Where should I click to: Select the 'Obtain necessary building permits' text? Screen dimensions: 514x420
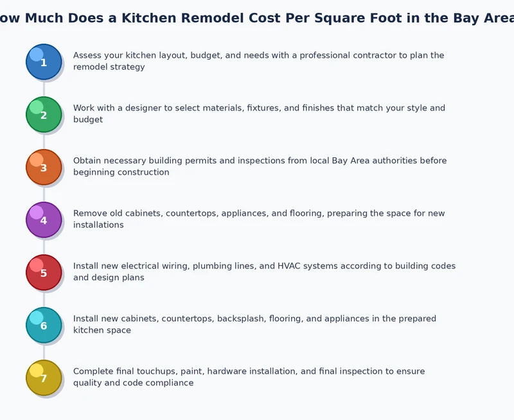click(260, 166)
